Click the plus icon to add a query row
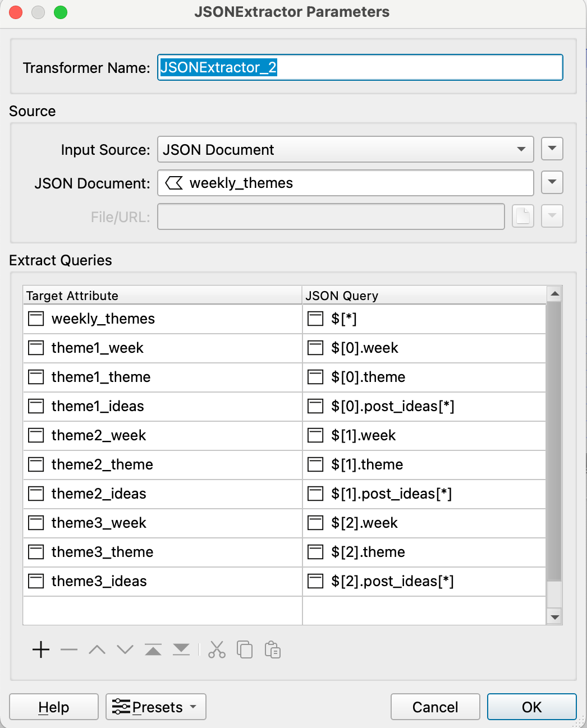Screen dimensions: 587x728 [x=41, y=650]
